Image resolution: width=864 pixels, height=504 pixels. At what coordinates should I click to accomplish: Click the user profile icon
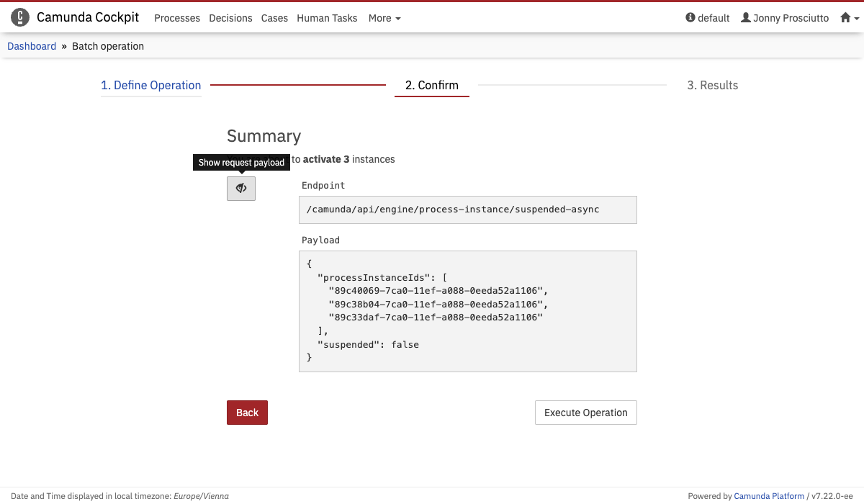[x=745, y=17]
